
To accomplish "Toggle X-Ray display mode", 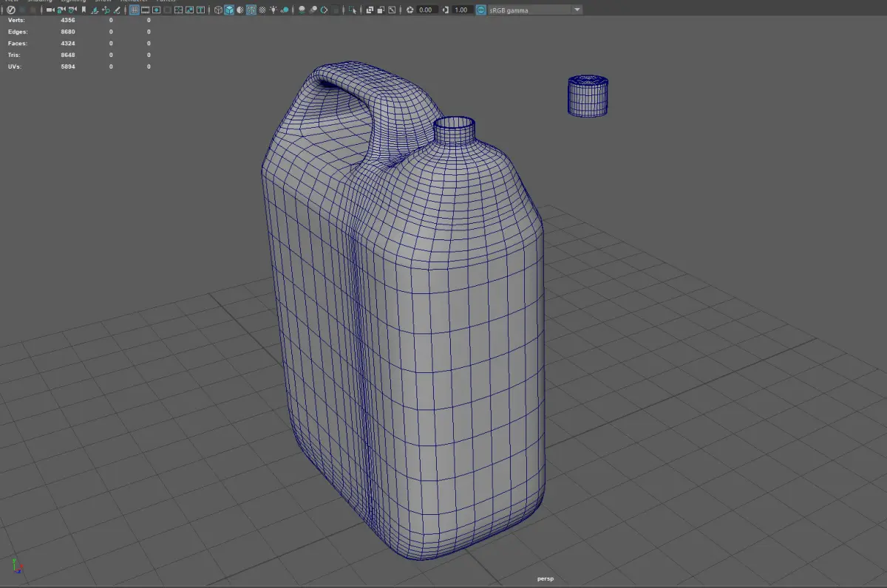I will point(370,10).
